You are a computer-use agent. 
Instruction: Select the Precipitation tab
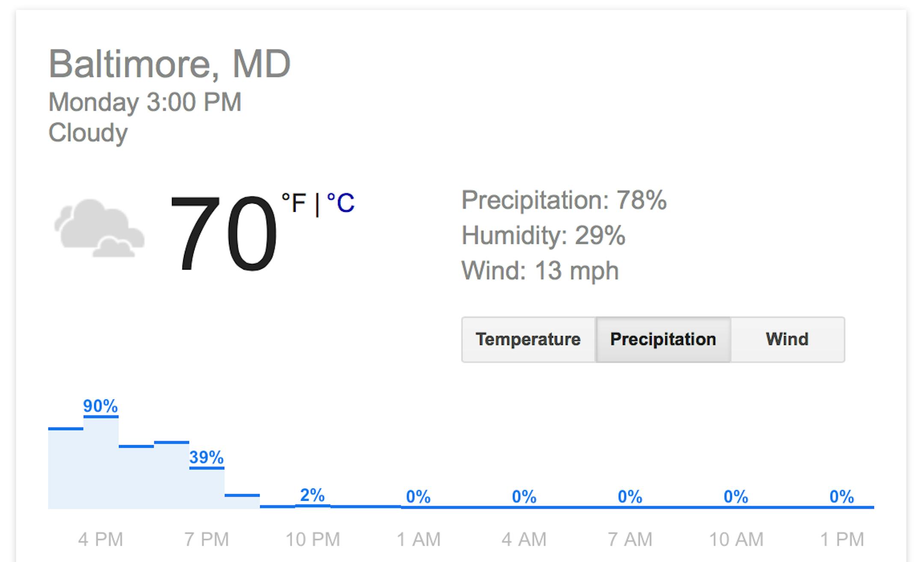point(663,339)
